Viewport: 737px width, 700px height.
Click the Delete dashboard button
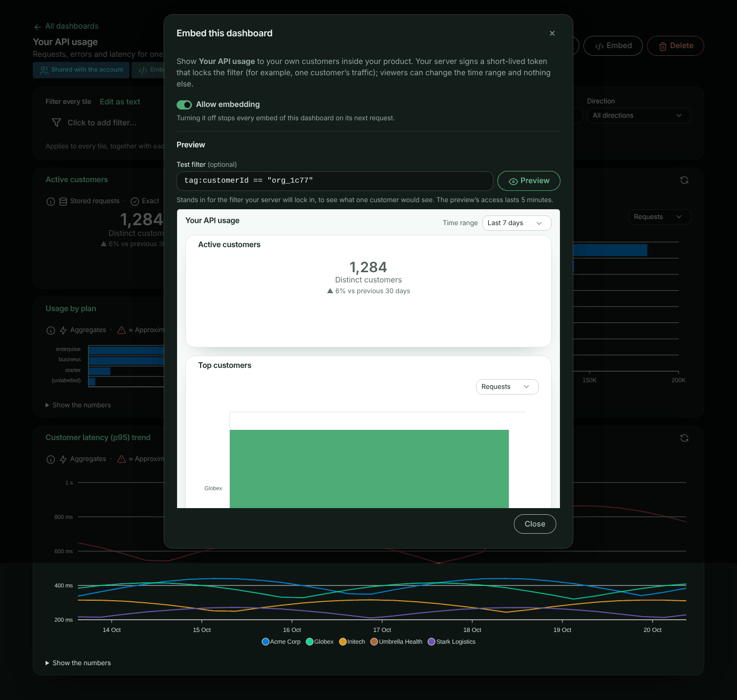coord(676,46)
